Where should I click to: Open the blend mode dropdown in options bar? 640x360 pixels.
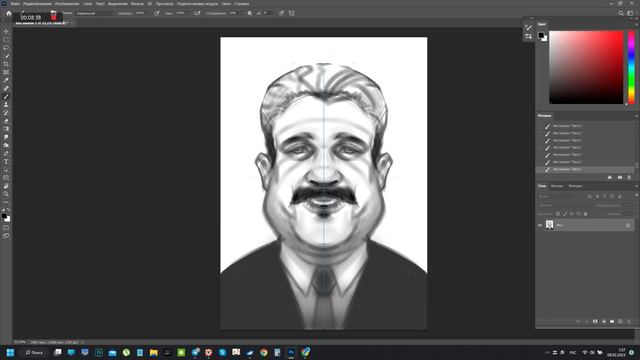[95, 13]
